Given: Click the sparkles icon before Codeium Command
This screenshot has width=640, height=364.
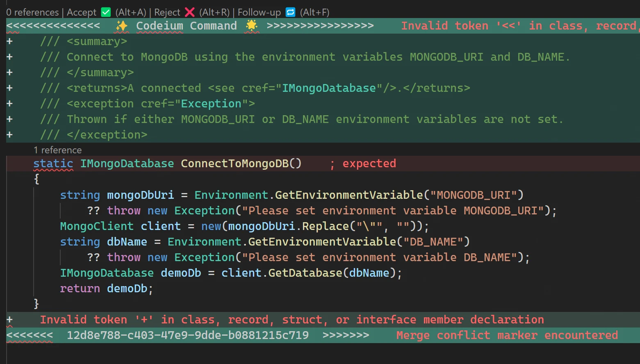Looking at the screenshot, I should [x=122, y=26].
